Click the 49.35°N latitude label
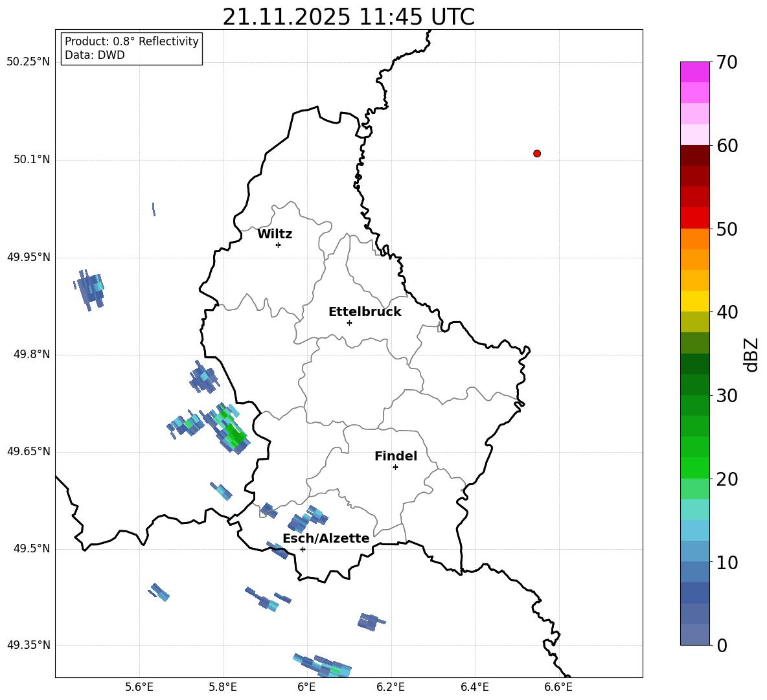This screenshot has width=767, height=700. point(29,645)
